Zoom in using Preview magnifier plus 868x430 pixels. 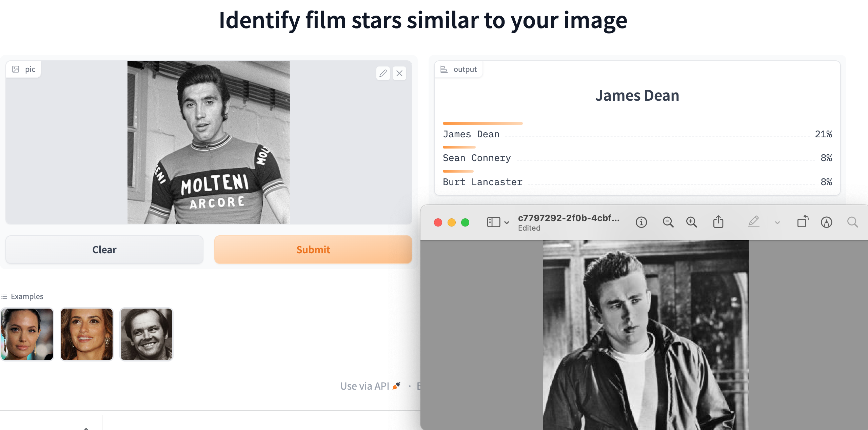coord(691,222)
